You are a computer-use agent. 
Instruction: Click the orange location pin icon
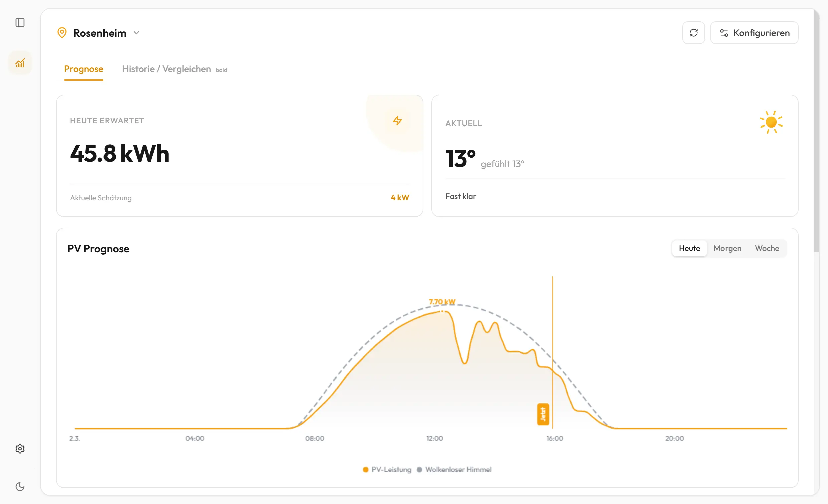(x=62, y=33)
